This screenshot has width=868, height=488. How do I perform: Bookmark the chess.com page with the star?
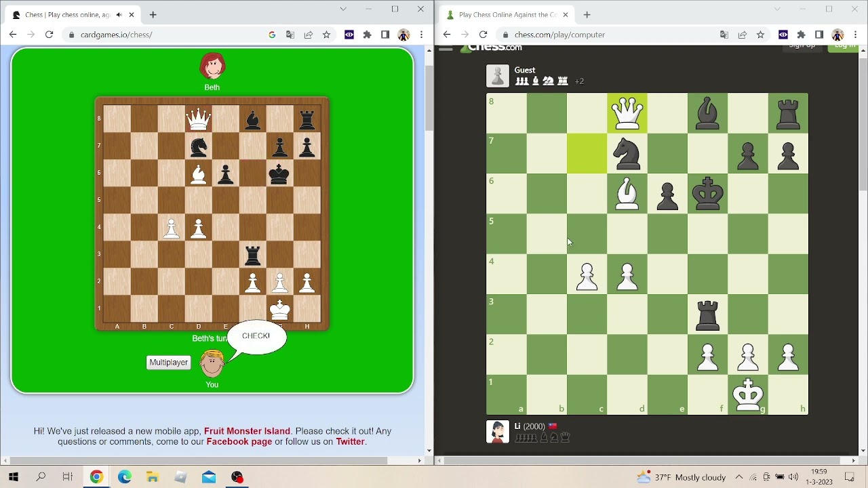coord(760,35)
